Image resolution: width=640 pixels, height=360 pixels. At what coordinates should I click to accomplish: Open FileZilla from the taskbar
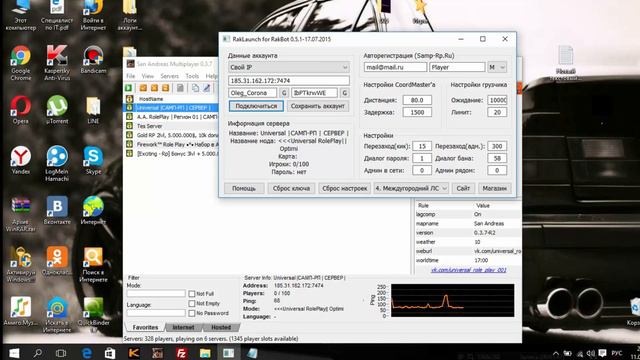pyautogui.click(x=181, y=353)
